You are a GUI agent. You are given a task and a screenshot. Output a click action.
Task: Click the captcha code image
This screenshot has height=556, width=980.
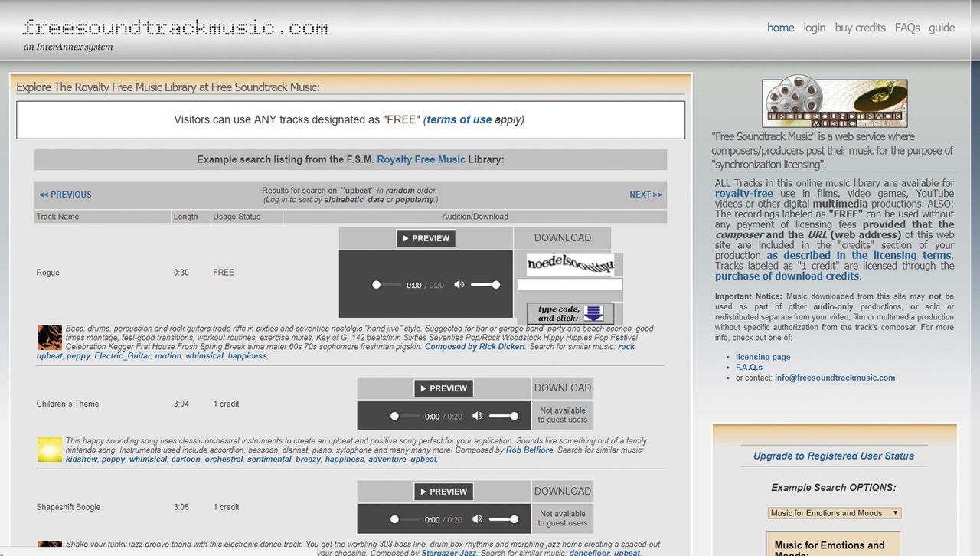pos(570,265)
